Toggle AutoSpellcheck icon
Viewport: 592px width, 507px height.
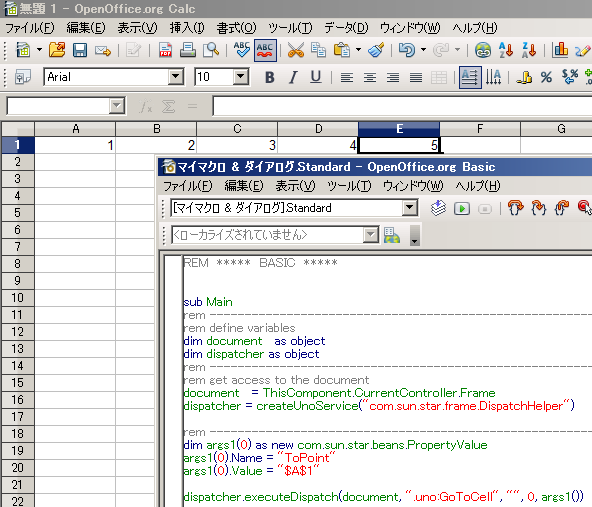click(x=265, y=50)
